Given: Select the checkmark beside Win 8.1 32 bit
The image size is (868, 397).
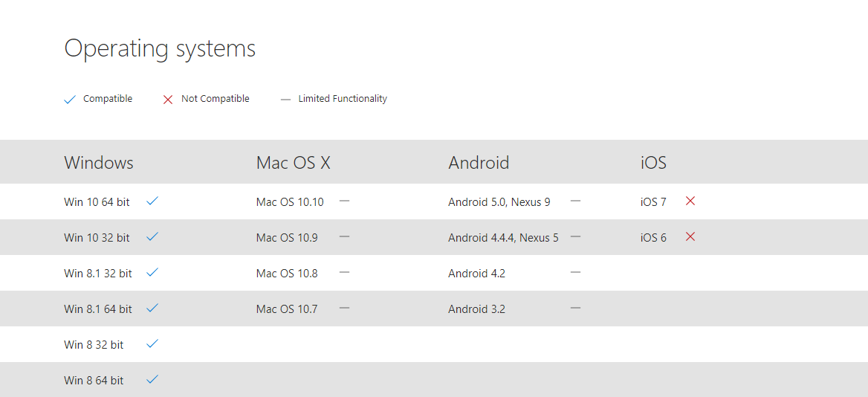Looking at the screenshot, I should click(x=152, y=272).
